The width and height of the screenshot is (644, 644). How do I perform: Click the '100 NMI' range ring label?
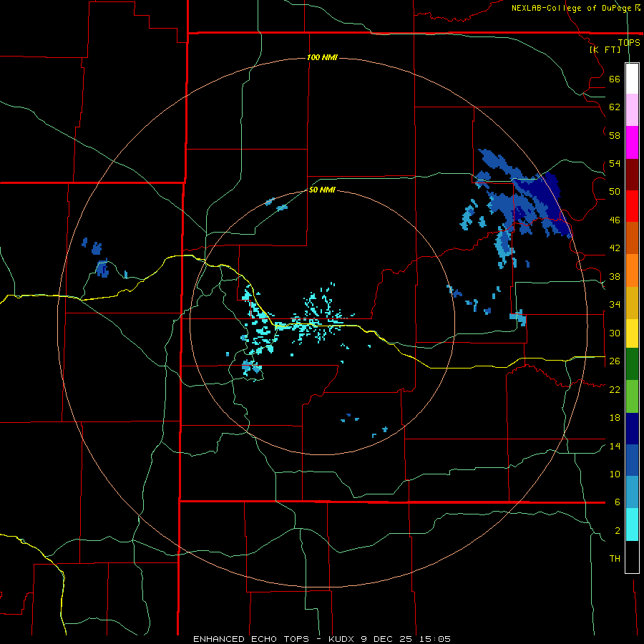point(322,57)
